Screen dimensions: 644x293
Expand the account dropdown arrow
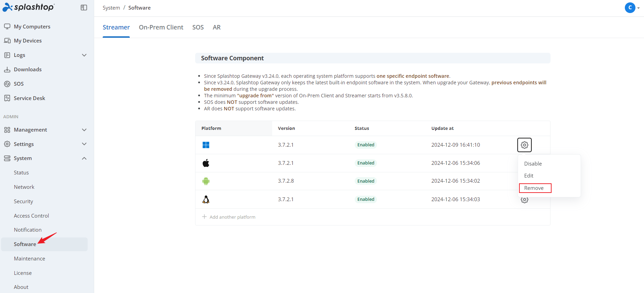(x=639, y=8)
